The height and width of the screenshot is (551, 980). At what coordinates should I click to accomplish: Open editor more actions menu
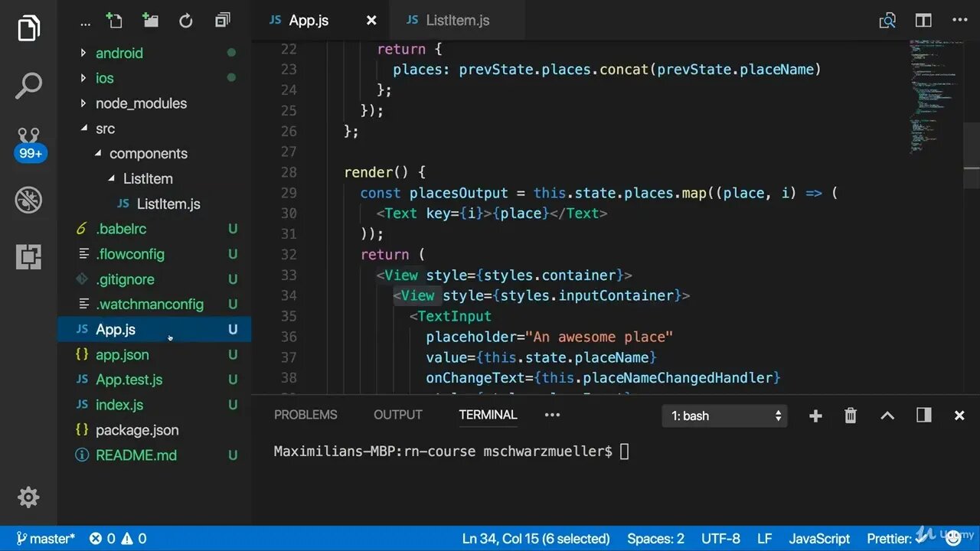(960, 21)
